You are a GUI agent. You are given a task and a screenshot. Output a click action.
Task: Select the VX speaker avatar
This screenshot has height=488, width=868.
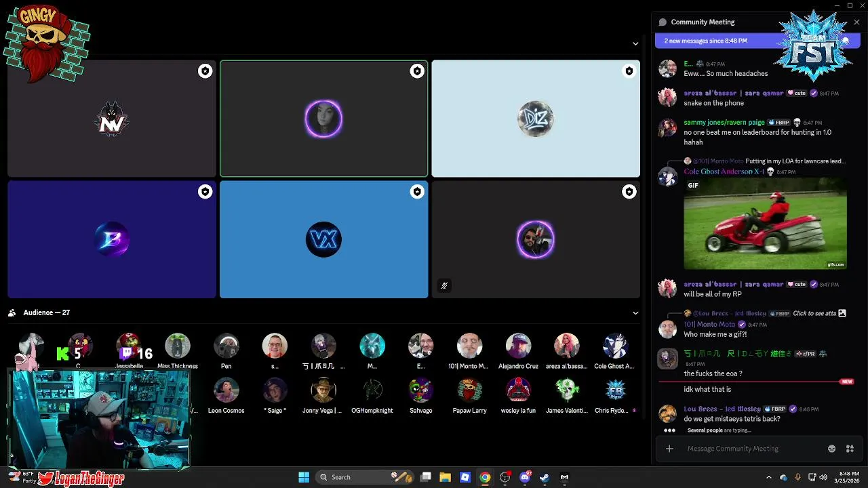point(323,240)
